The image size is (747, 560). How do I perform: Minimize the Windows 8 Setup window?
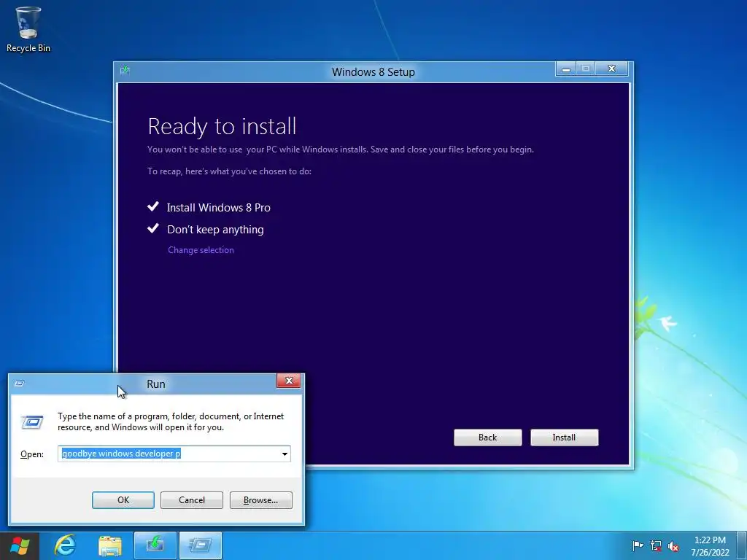(566, 69)
